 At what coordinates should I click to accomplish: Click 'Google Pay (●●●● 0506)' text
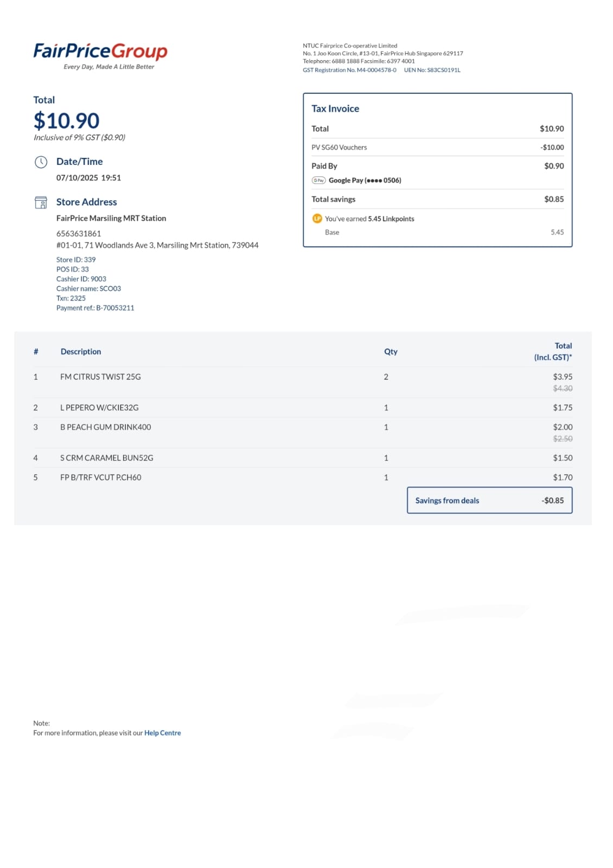(365, 180)
